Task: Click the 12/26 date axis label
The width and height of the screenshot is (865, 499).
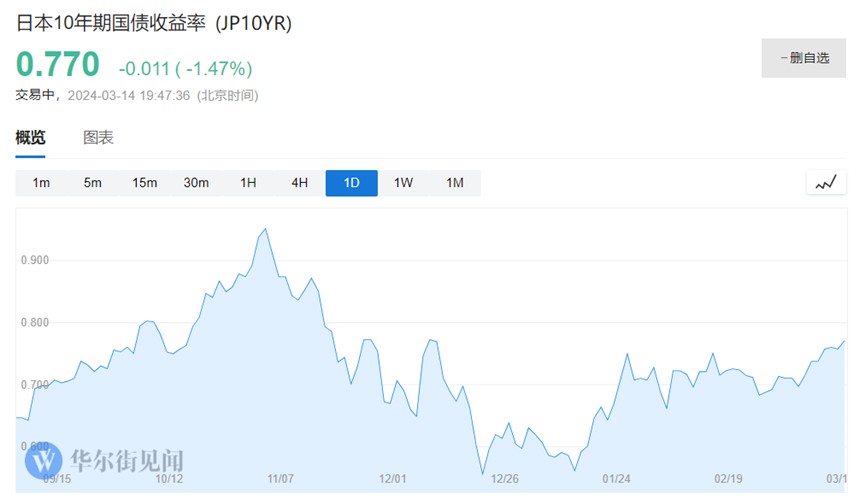Action: pyautogui.click(x=505, y=479)
